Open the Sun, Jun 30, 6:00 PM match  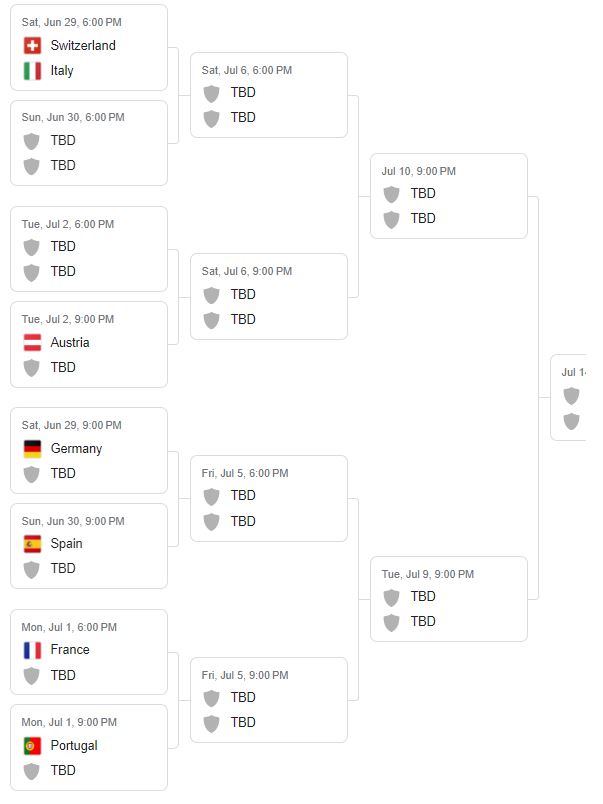pos(89,143)
